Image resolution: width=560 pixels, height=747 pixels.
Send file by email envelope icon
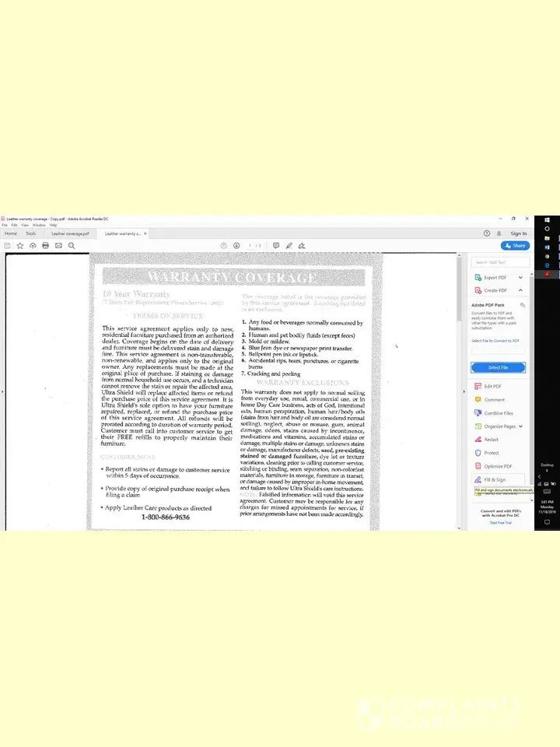pyautogui.click(x=58, y=246)
